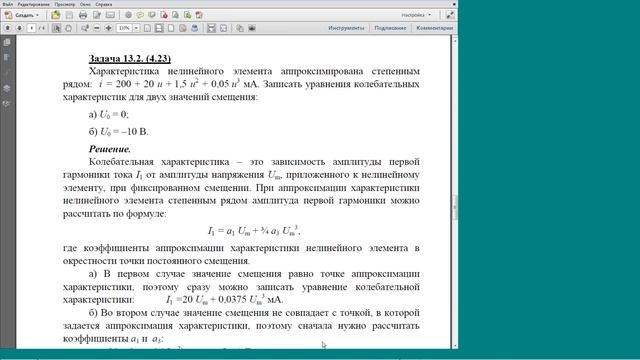Viewport: 640px width, 360px height.
Task: Click the Save floppy disk icon
Action: 69,15
